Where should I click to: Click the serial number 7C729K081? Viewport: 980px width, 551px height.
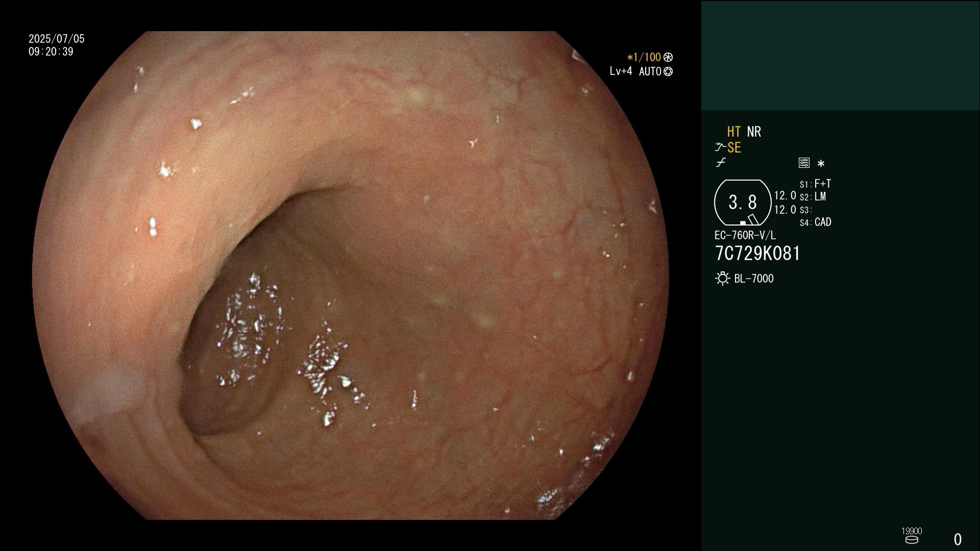click(757, 254)
